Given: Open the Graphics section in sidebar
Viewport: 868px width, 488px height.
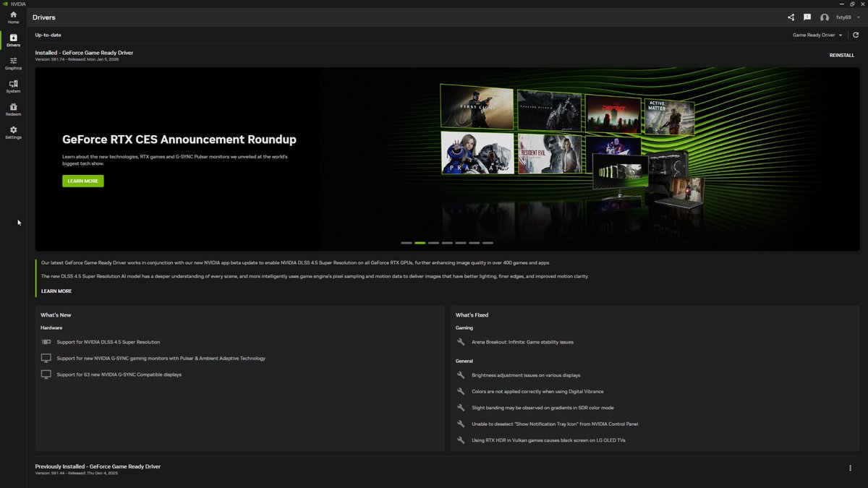Looking at the screenshot, I should (13, 64).
